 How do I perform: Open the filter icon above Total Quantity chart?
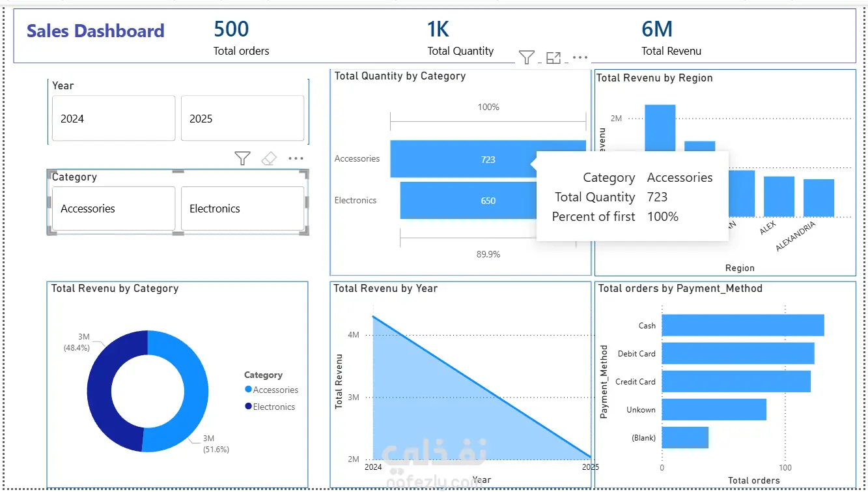[527, 57]
